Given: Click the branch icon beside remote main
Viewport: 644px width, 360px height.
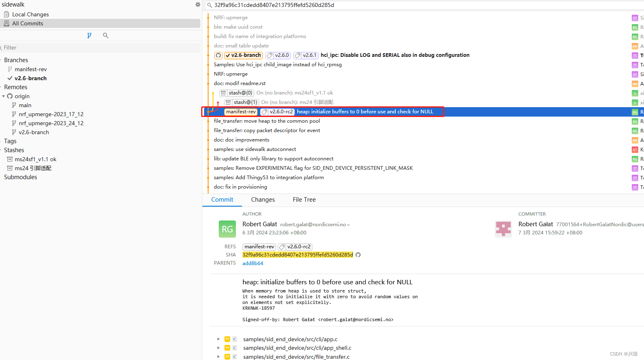Looking at the screenshot, I should [14, 105].
